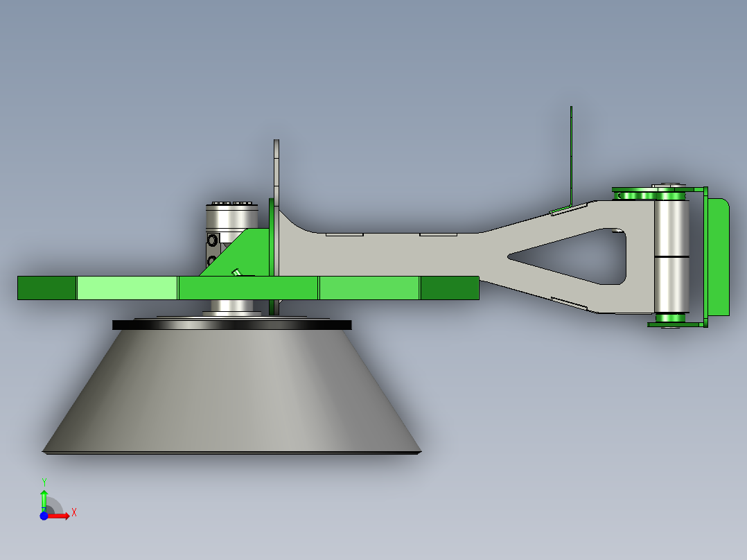Image resolution: width=747 pixels, height=560 pixels.
Task: Click the small green fitting under the gusset
Action: (236, 272)
